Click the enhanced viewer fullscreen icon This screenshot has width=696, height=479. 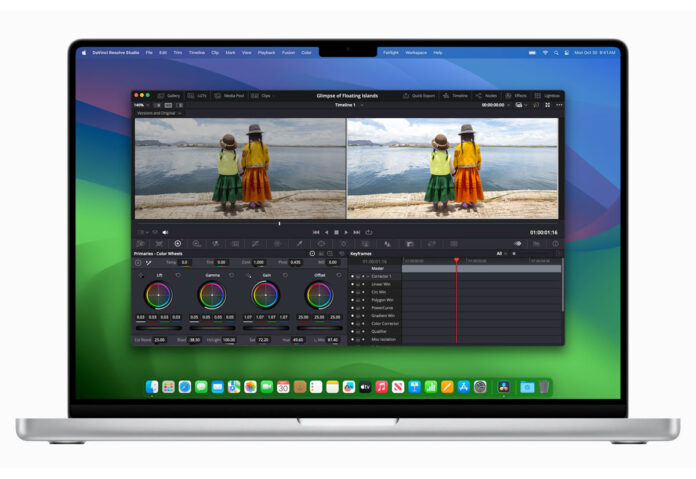click(x=548, y=105)
